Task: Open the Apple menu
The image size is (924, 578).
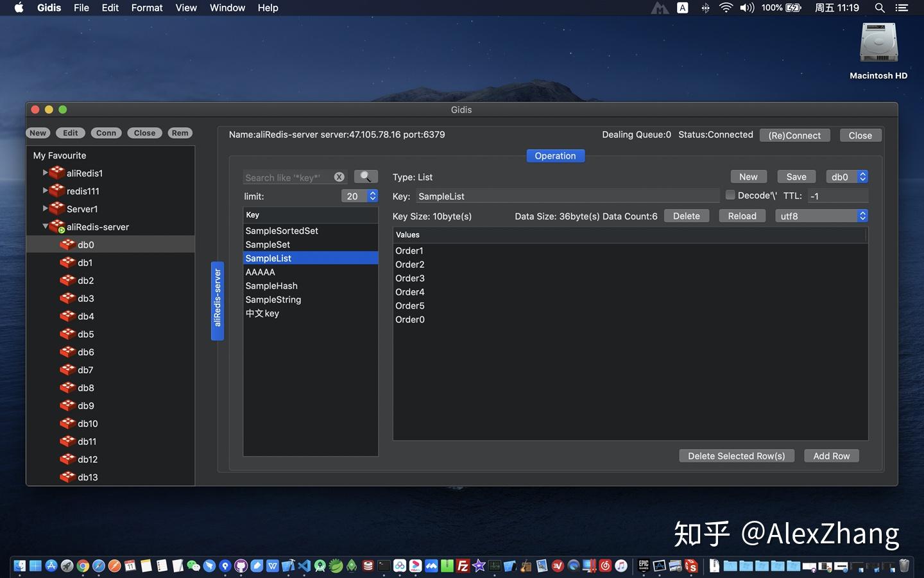Action: pos(19,8)
